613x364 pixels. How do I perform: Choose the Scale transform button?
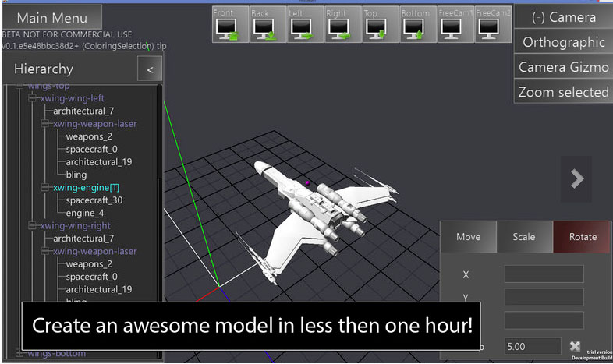coord(524,237)
